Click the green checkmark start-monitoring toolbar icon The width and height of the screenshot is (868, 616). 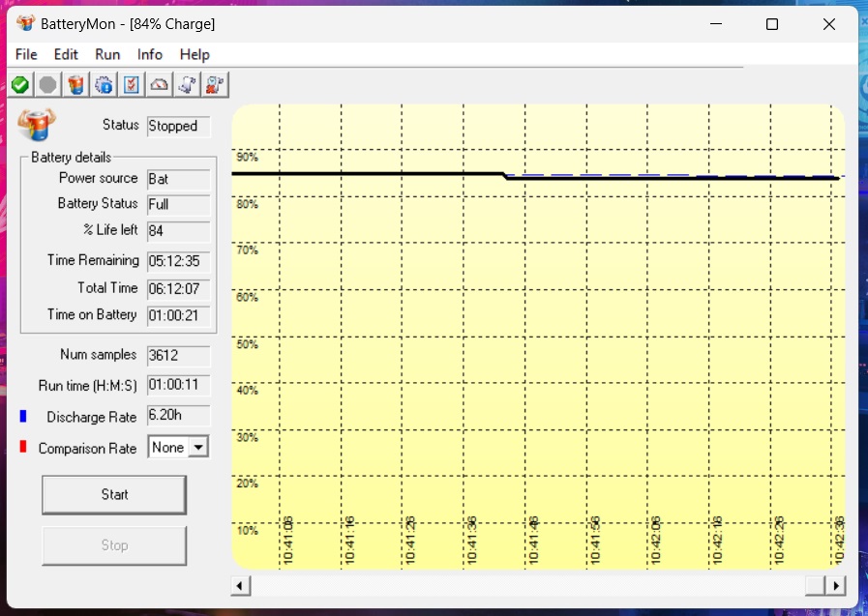tap(20, 85)
